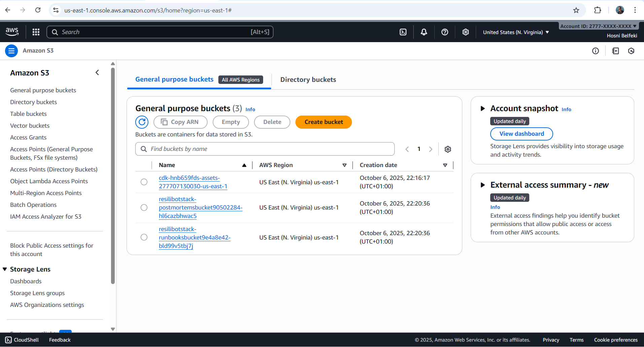Click the Create bucket button
Viewport: 644px width, 347px height.
click(x=324, y=122)
